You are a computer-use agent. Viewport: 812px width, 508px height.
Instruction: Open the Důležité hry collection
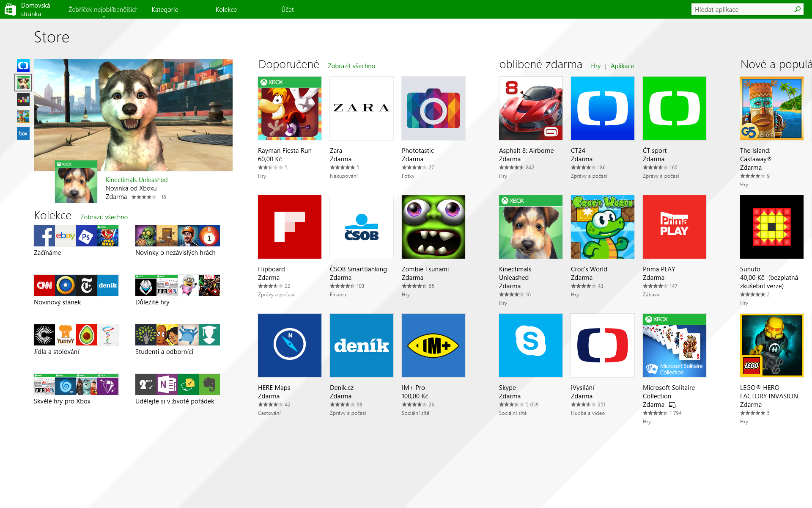click(x=178, y=290)
